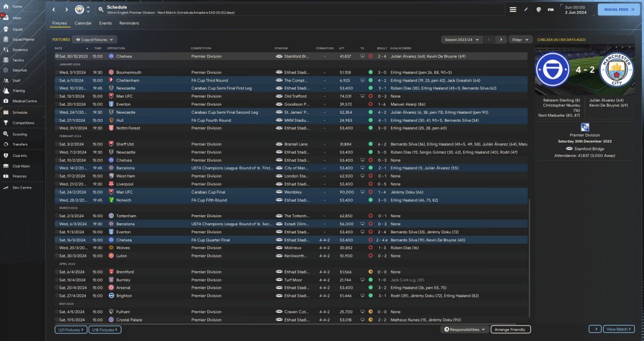Open Dev. Centre in the sidebar
The image size is (644, 341).
[21, 188]
